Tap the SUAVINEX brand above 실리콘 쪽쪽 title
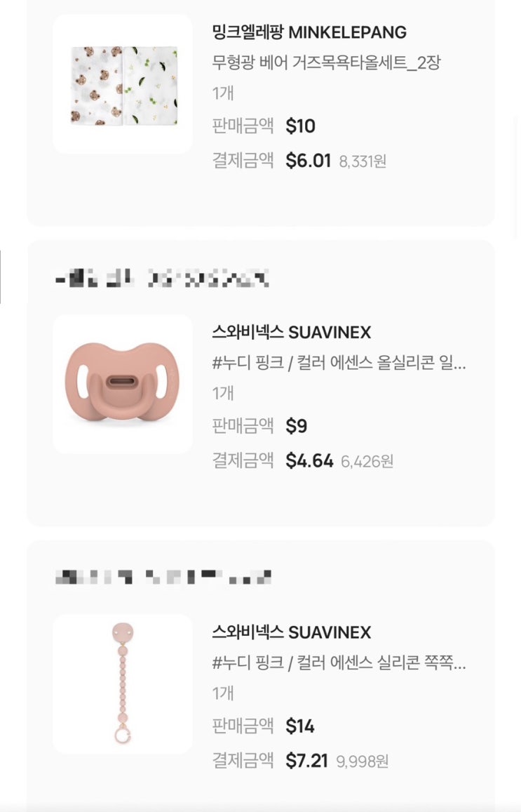Viewport: 521px width, 812px height. pos(291,632)
